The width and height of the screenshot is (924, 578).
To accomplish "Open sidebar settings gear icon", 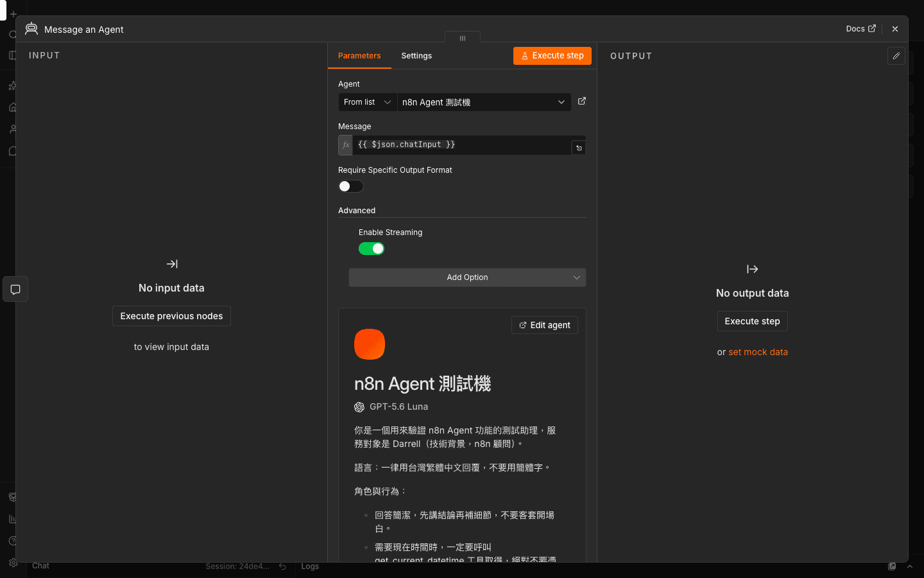I will point(13,563).
